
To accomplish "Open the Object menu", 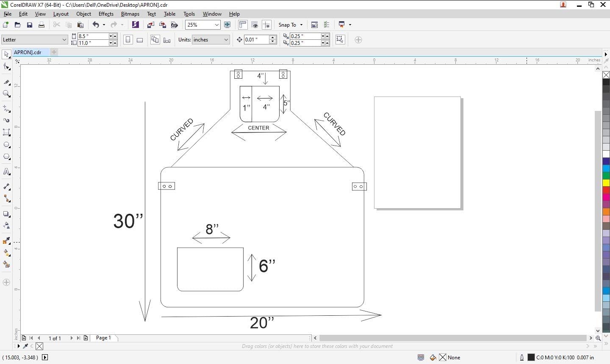I will click(83, 14).
